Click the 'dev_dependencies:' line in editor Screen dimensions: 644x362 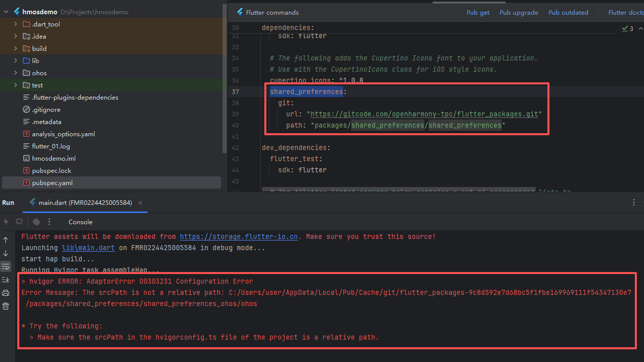click(x=296, y=147)
